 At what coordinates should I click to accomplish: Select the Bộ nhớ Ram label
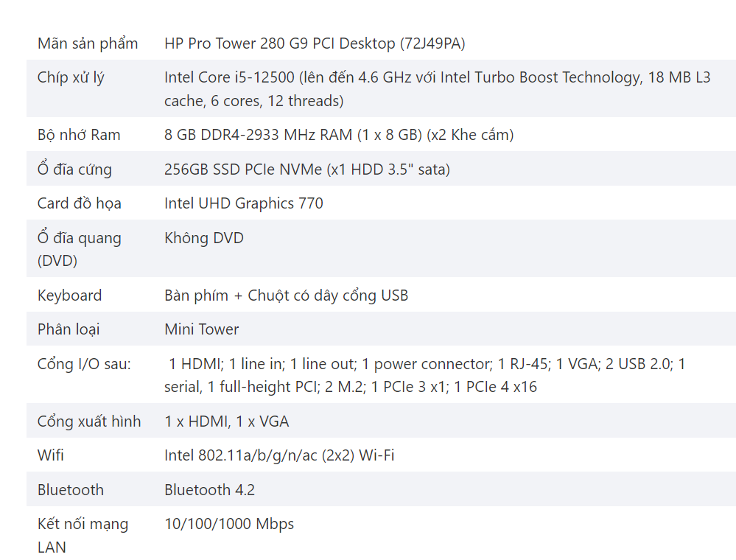coord(79,135)
